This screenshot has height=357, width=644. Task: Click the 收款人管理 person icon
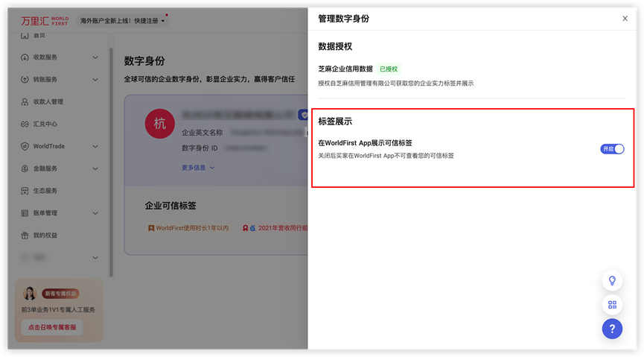click(25, 101)
